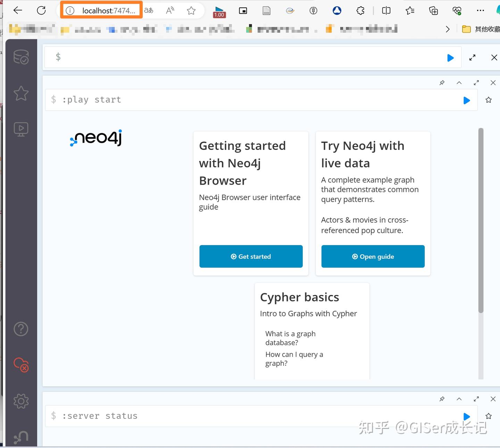
Task: Click inside the empty Cypher editor input
Action: (x=243, y=57)
